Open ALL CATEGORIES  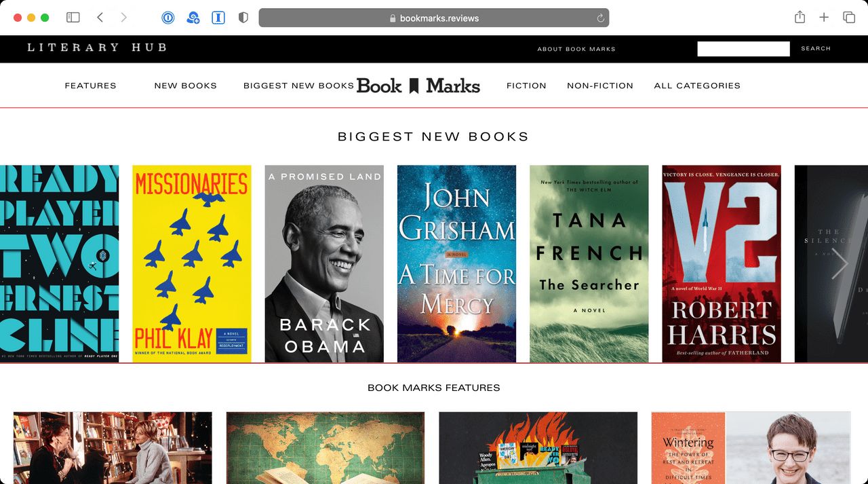pos(697,86)
